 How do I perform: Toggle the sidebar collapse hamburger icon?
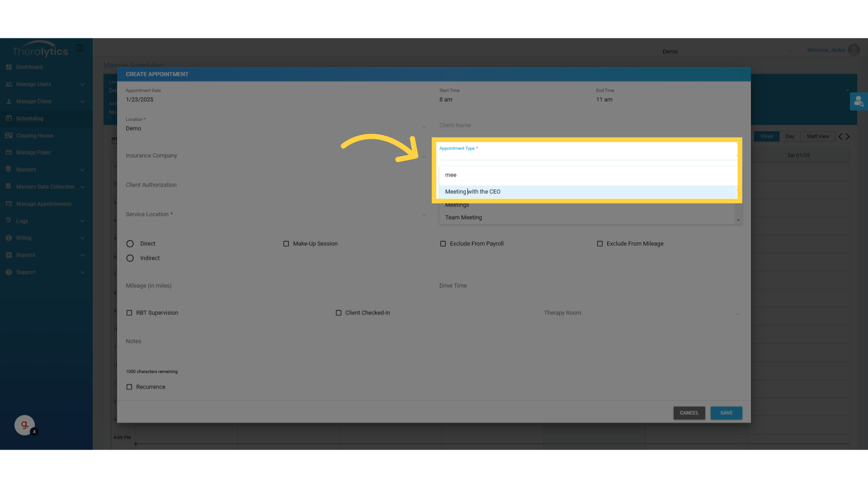tap(80, 48)
